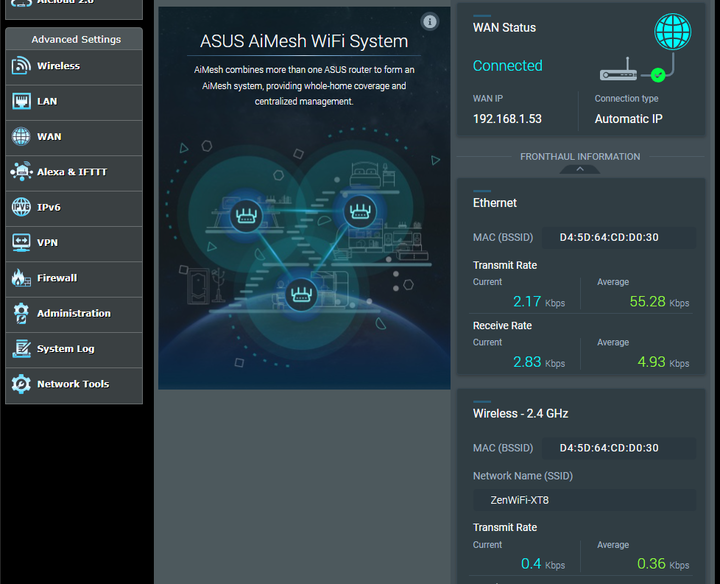Click the Alexa & IFTTT icon
This screenshot has height=584, width=720.
[x=21, y=172]
